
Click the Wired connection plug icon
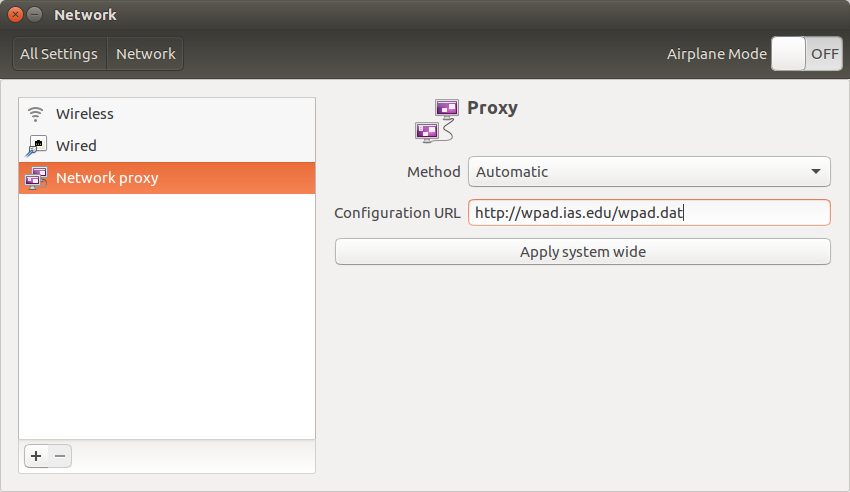(x=36, y=146)
